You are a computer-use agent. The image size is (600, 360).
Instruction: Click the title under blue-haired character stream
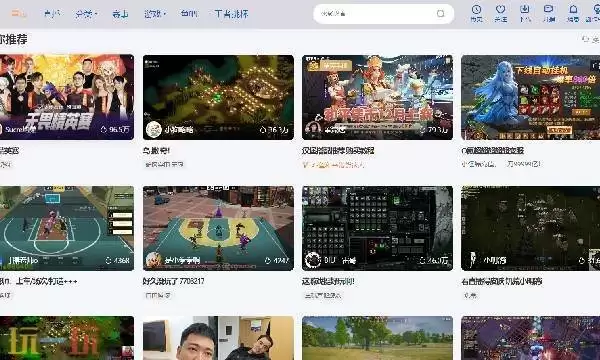point(492,150)
